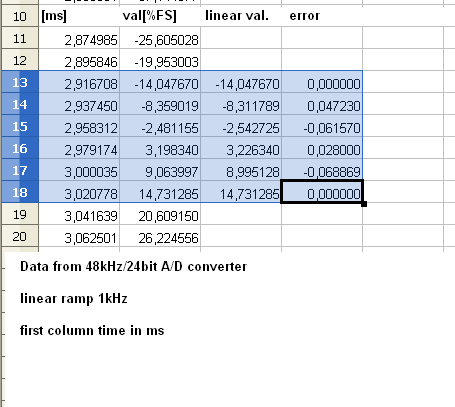This screenshot has height=407, width=455.
Task: Select row header 20
Action: 20,236
